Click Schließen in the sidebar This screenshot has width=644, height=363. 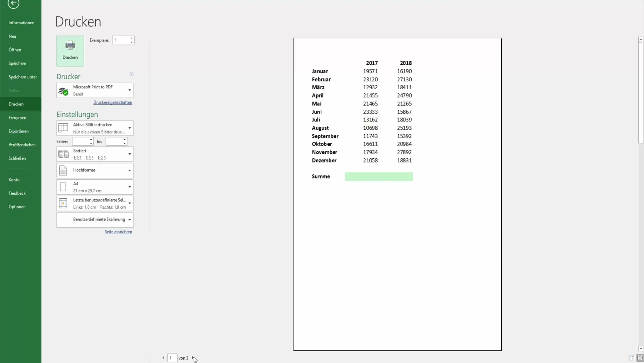pyautogui.click(x=17, y=158)
